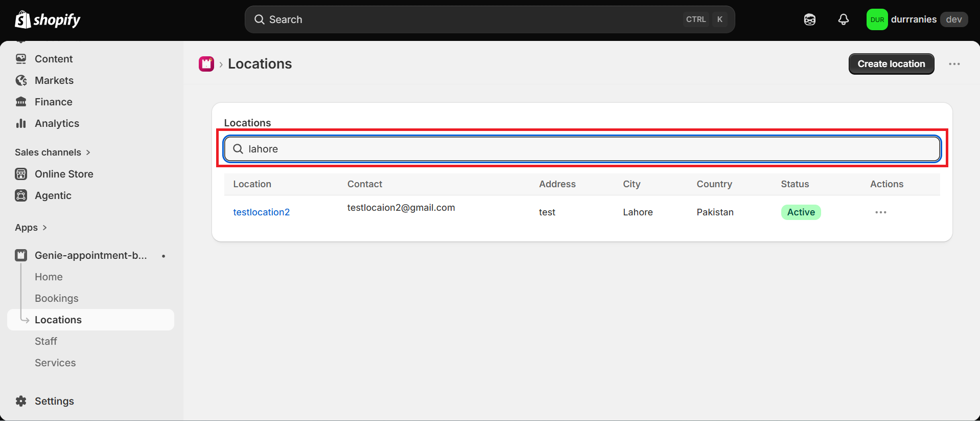The image size is (980, 421).
Task: Click the dev badge in top bar
Action: click(x=953, y=19)
